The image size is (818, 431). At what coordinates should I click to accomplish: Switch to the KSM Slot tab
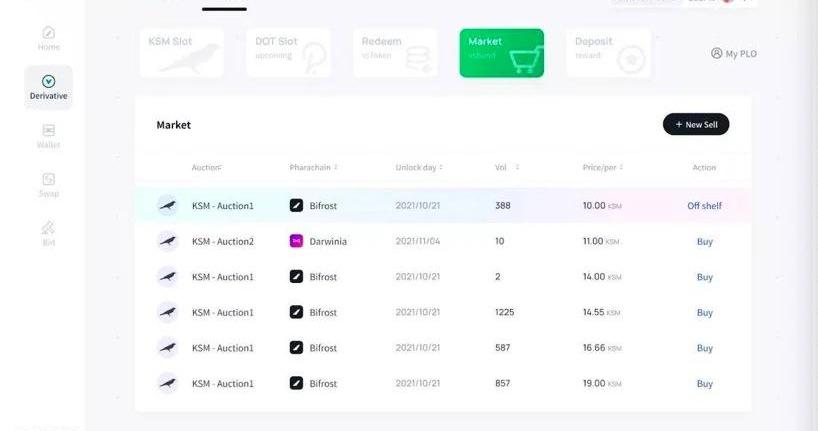[182, 53]
